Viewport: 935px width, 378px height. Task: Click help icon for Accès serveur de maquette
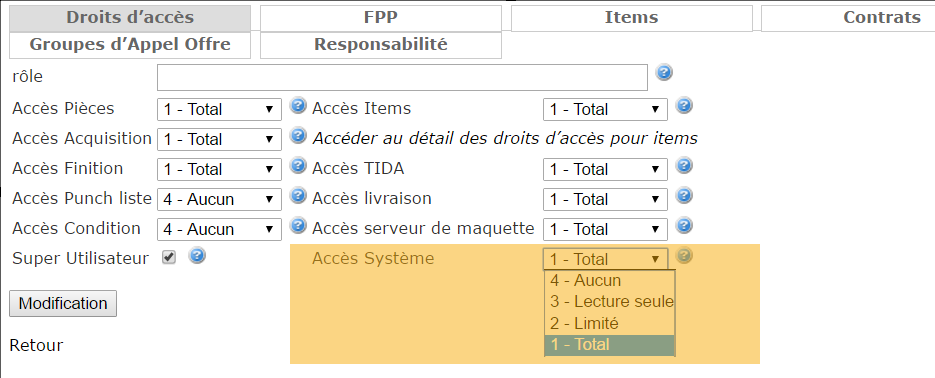tap(684, 225)
